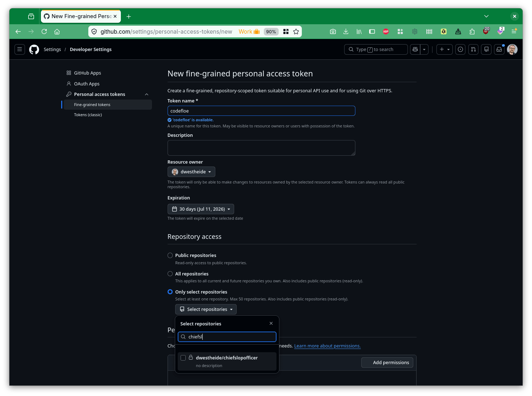Focus the Description text area
The image size is (532, 396).
(x=261, y=148)
